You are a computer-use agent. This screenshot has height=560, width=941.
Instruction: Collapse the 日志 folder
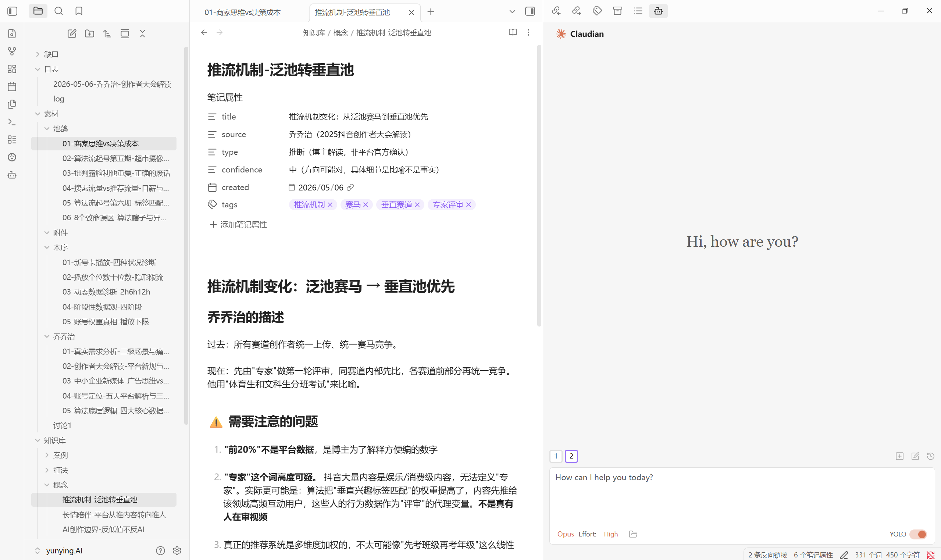pos(38,69)
